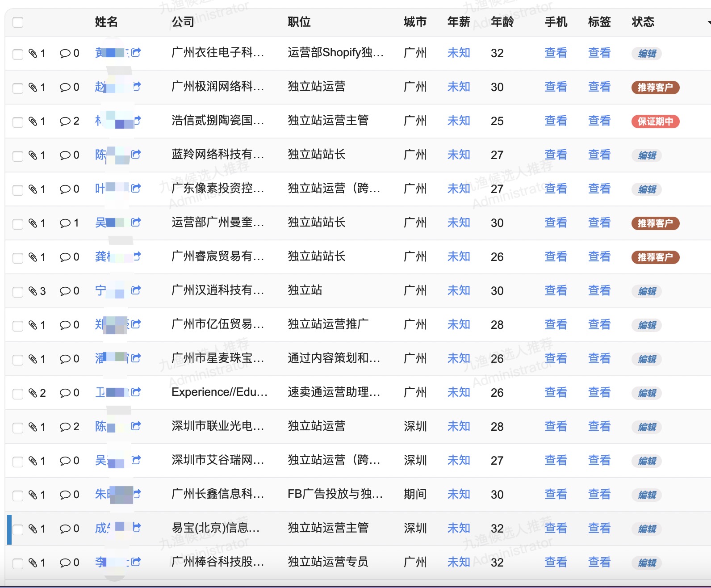Viewport: 711px width, 588px height.
Task: Click share icon in 易宝(北京)信息 row
Action: 137,528
